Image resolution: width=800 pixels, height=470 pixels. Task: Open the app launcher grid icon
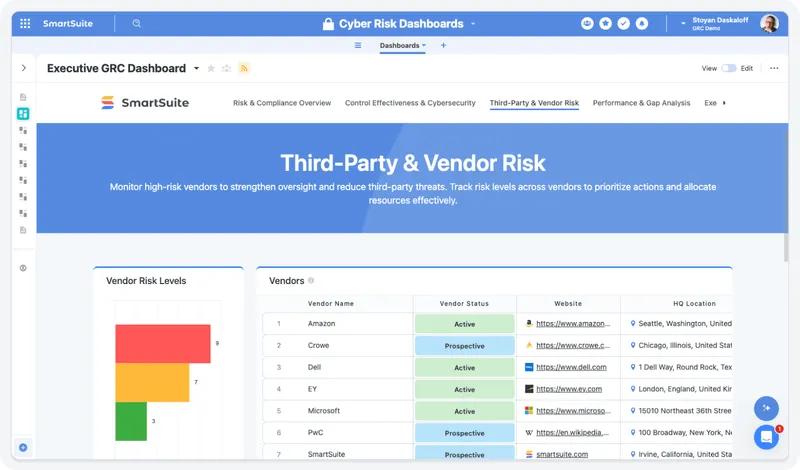tap(25, 23)
